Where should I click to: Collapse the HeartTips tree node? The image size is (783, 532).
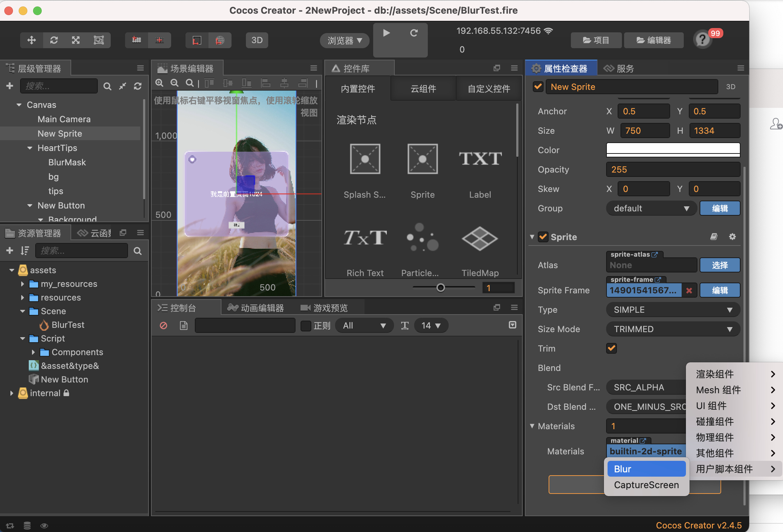(x=30, y=148)
